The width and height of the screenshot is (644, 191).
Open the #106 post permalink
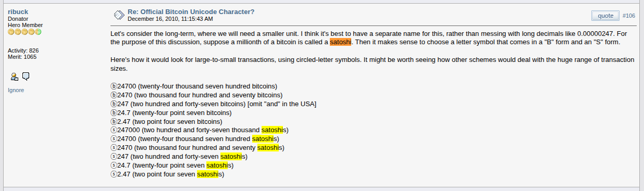tap(628, 16)
